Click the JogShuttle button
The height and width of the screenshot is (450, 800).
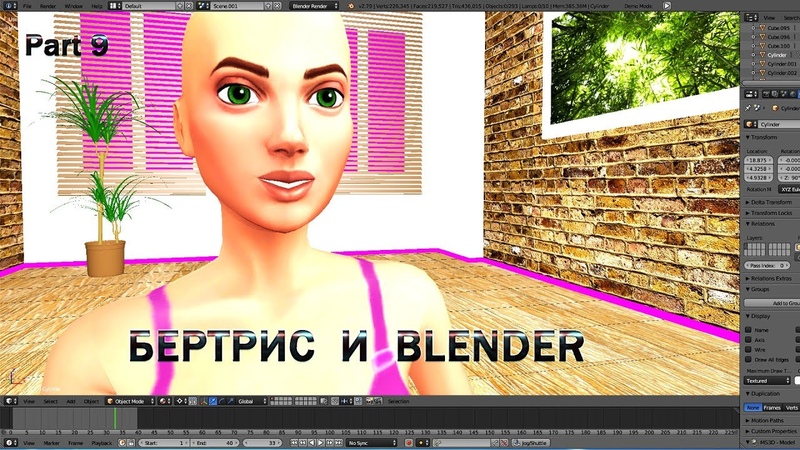tap(531, 443)
